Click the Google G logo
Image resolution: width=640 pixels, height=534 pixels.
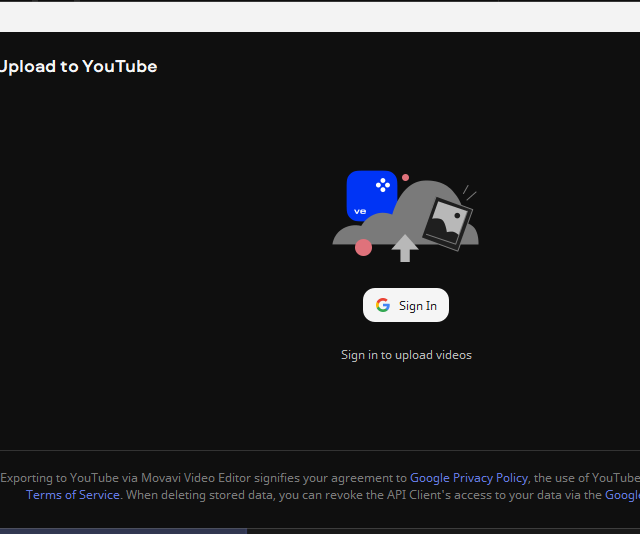tap(383, 305)
